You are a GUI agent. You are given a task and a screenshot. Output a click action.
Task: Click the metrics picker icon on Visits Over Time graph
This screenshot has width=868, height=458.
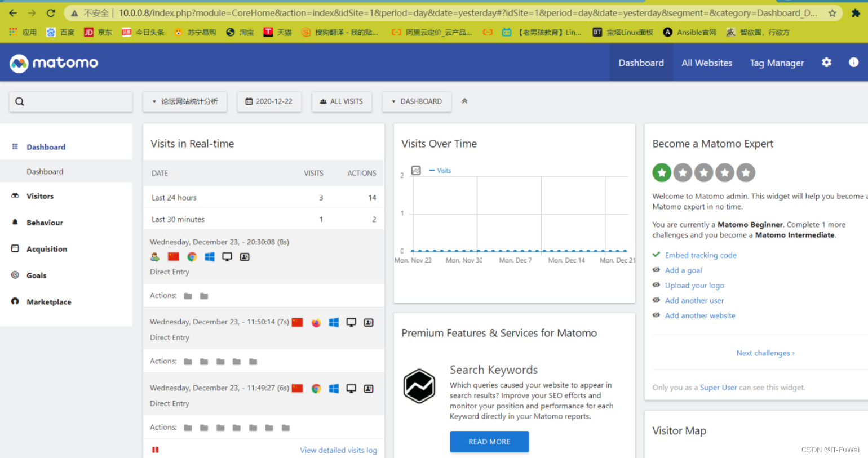click(416, 170)
